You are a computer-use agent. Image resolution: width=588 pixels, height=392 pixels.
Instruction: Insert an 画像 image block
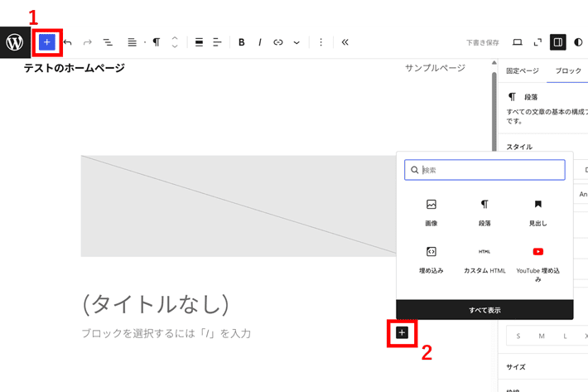[431, 213]
